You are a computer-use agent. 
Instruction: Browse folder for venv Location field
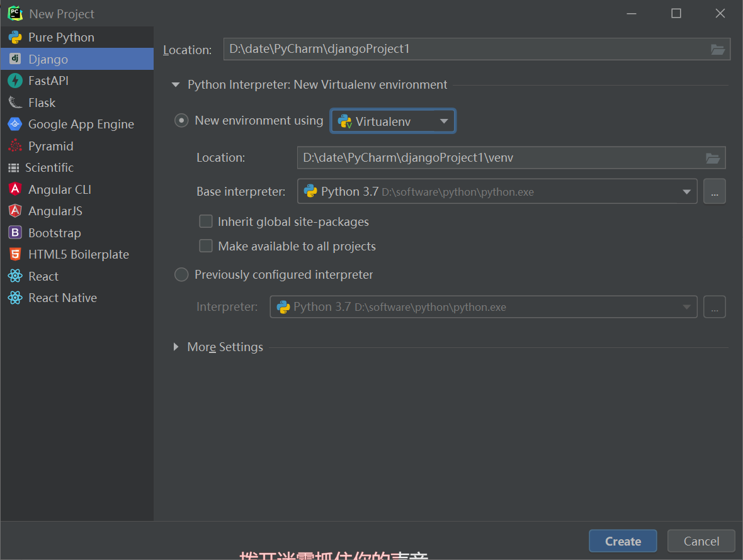pyautogui.click(x=713, y=158)
